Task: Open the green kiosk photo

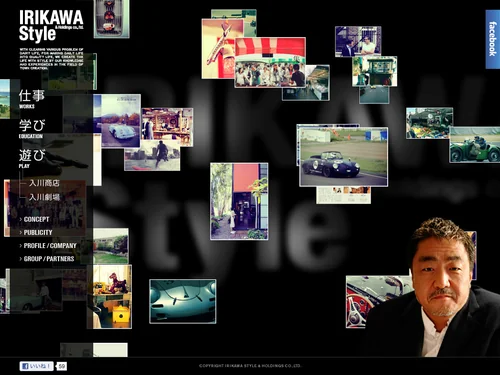Action: (x=375, y=71)
